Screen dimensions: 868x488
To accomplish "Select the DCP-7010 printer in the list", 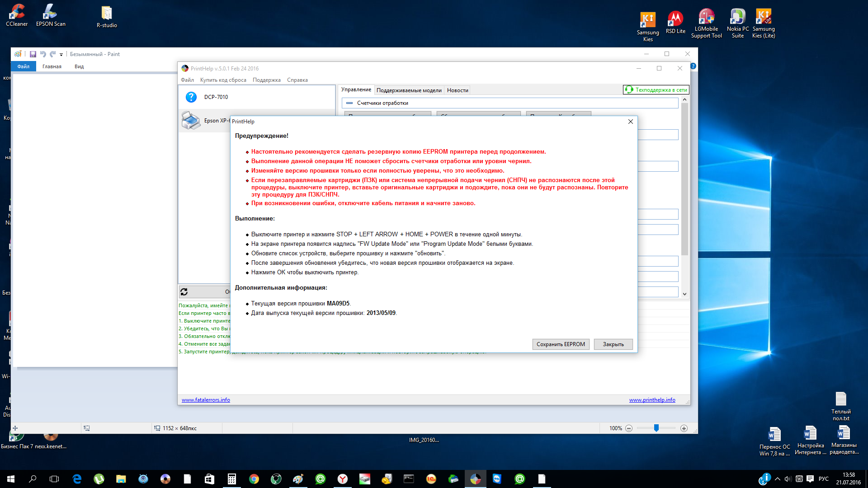I will click(257, 97).
